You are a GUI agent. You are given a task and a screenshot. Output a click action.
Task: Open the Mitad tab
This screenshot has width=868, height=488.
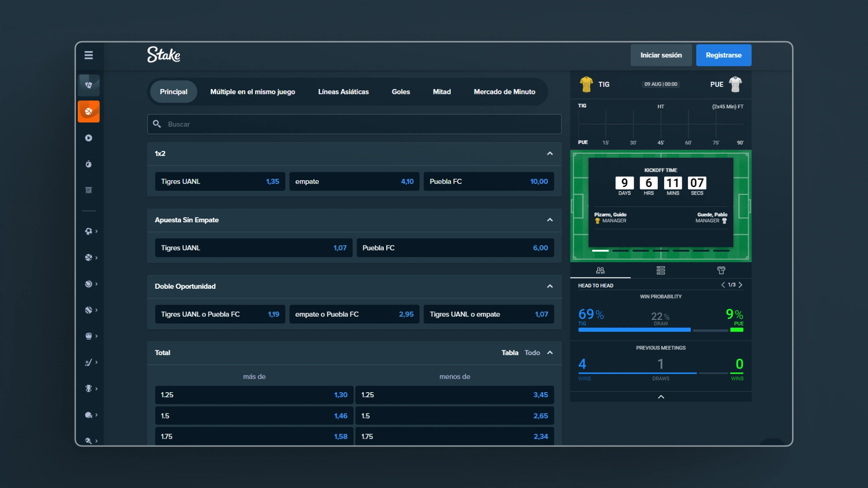442,92
